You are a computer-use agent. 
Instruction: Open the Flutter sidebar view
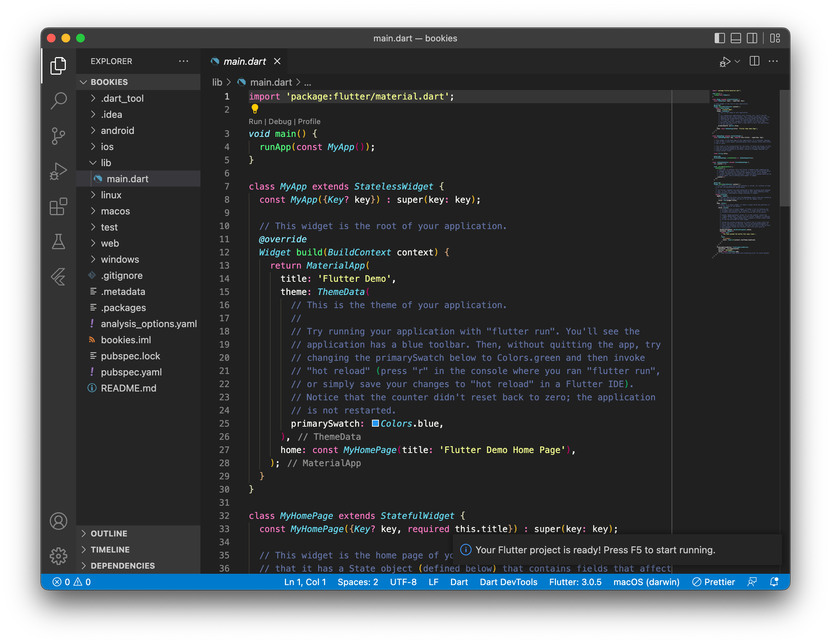pos(58,277)
